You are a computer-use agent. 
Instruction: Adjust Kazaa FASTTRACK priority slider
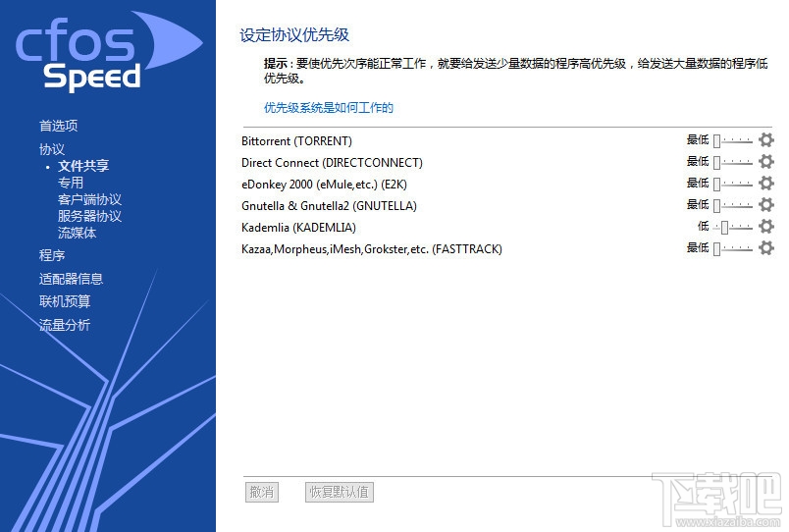[x=733, y=249]
